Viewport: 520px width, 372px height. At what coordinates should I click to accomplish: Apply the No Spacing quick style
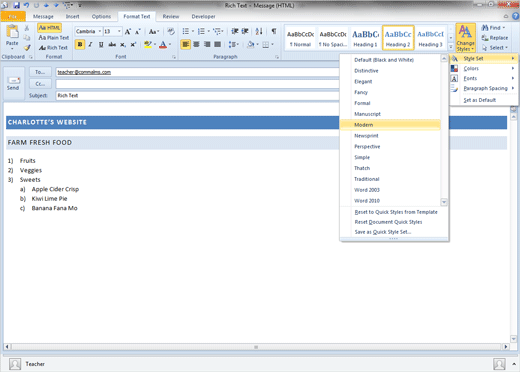(x=333, y=38)
